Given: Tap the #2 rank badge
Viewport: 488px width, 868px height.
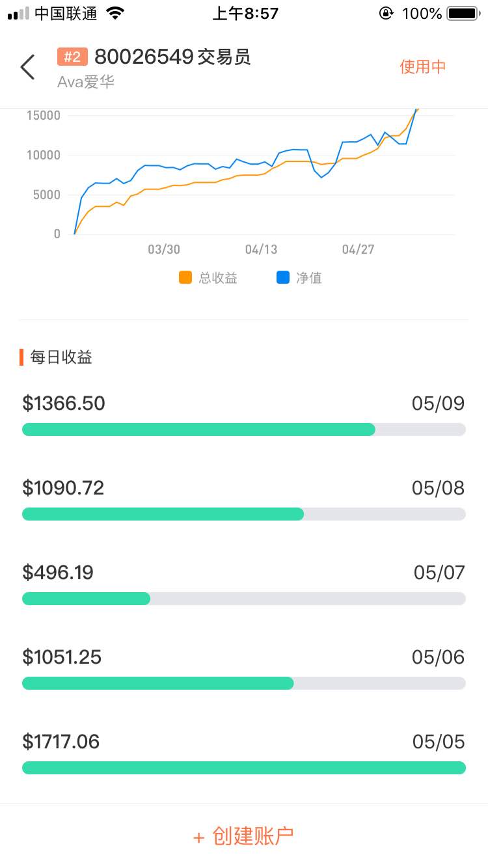Looking at the screenshot, I should click(72, 57).
